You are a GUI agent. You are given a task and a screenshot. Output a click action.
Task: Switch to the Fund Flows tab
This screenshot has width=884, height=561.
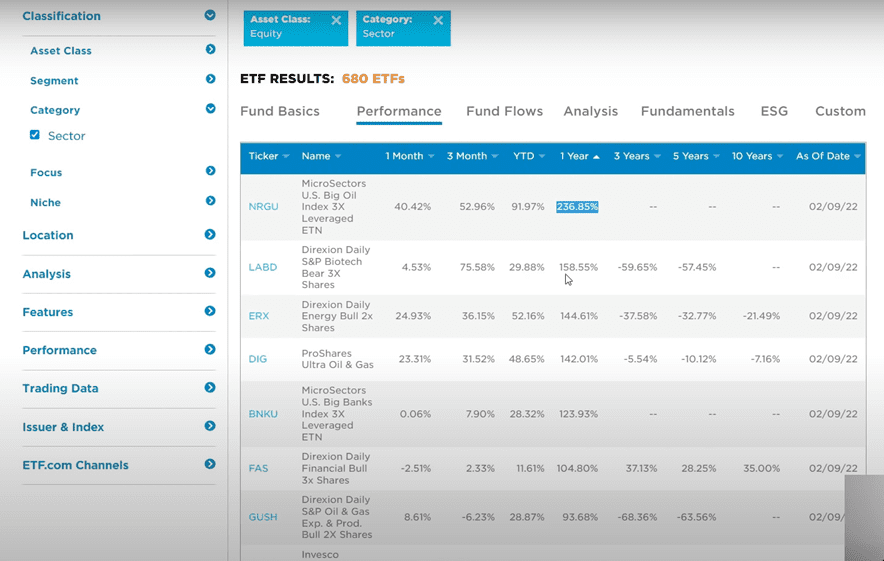coord(504,111)
